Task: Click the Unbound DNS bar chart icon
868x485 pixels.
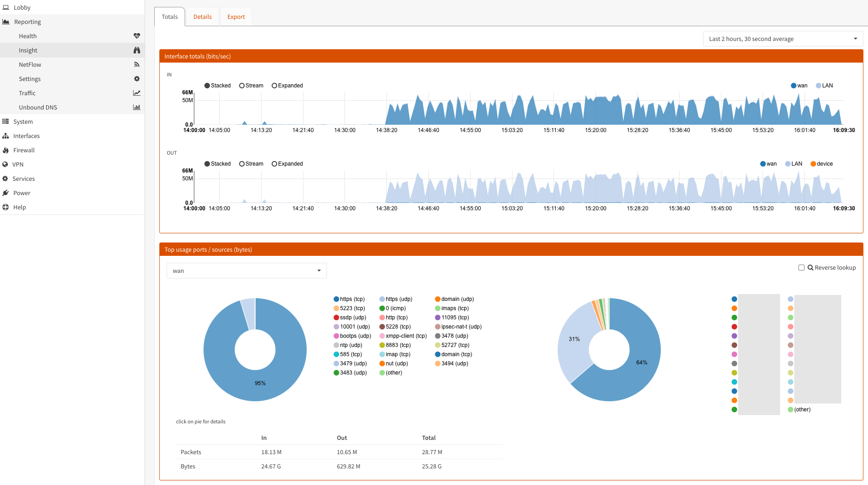Action: point(137,107)
